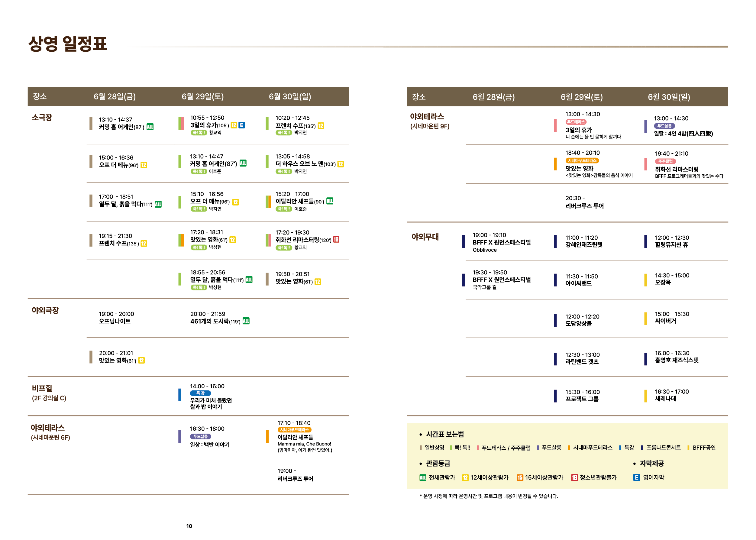Click the 푸드살롱 badge above 일탈 : 4인 4밥
This screenshot has width=756, height=540.
click(664, 126)
